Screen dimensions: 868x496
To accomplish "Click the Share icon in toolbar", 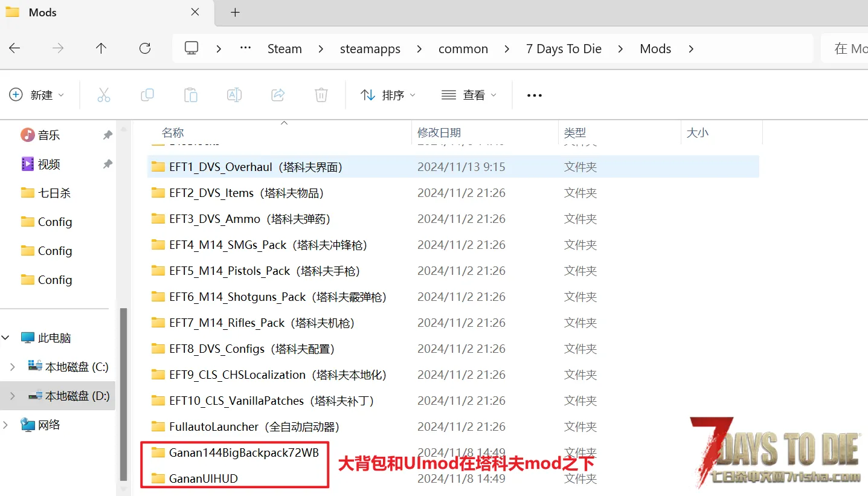I will click(278, 95).
